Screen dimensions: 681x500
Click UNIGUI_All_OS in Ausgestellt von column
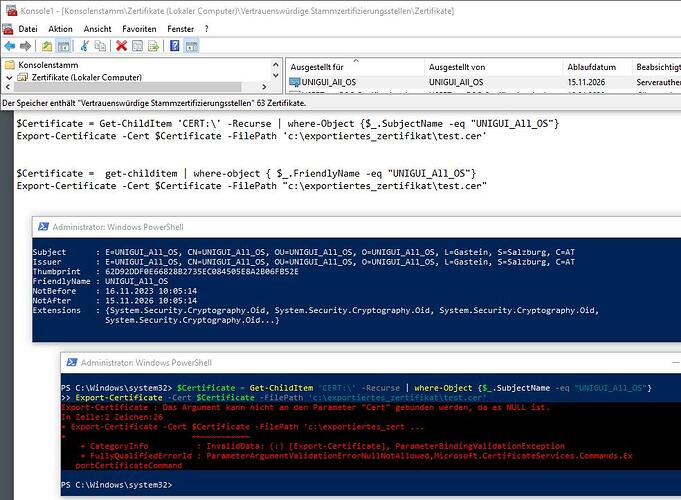coord(456,82)
